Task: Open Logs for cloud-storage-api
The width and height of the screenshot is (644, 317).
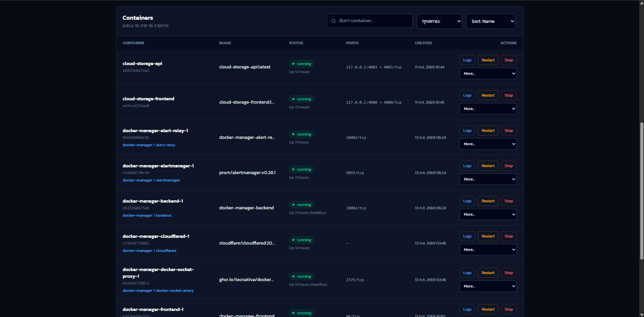Action: click(x=467, y=60)
